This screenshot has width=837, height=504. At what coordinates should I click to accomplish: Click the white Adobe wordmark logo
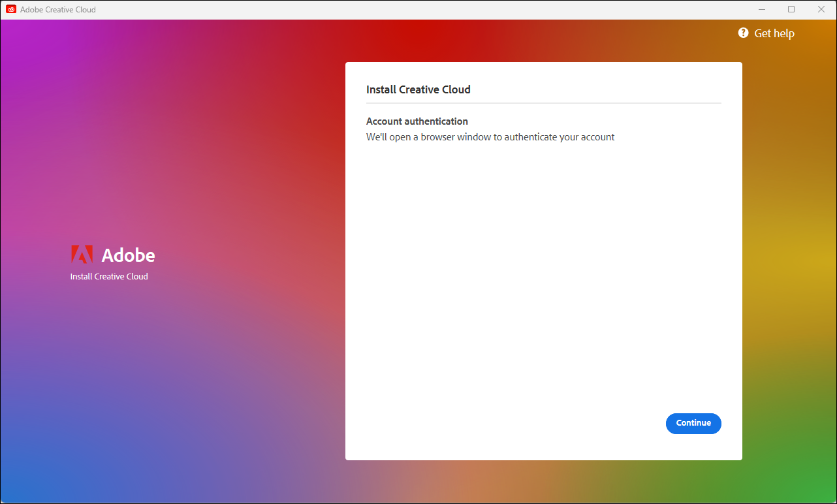pos(129,255)
